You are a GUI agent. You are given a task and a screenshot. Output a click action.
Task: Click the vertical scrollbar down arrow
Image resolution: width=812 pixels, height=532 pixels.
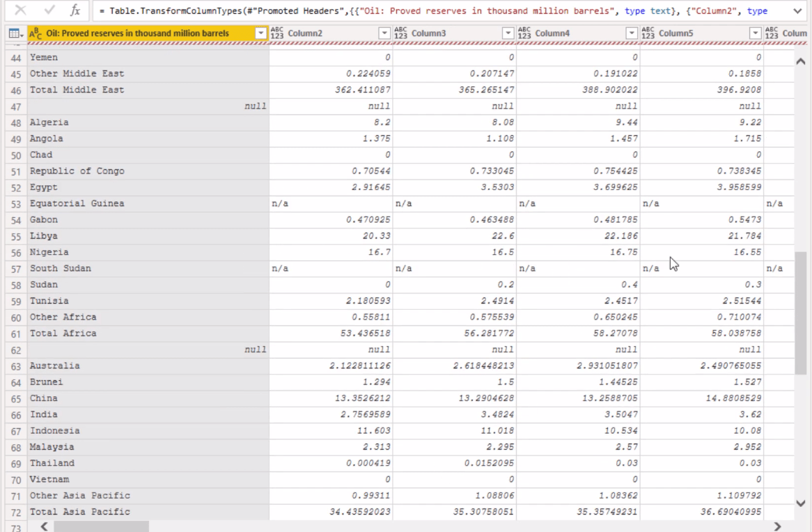[x=801, y=503]
